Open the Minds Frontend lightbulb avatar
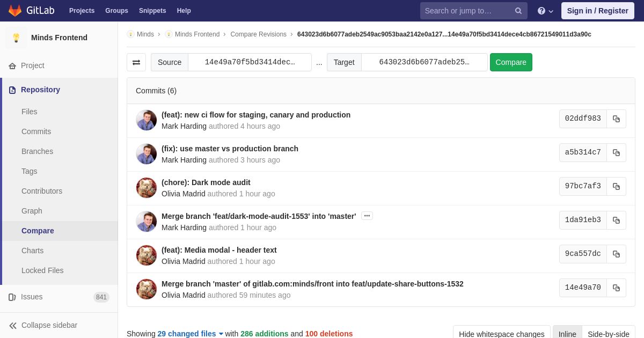 16,38
